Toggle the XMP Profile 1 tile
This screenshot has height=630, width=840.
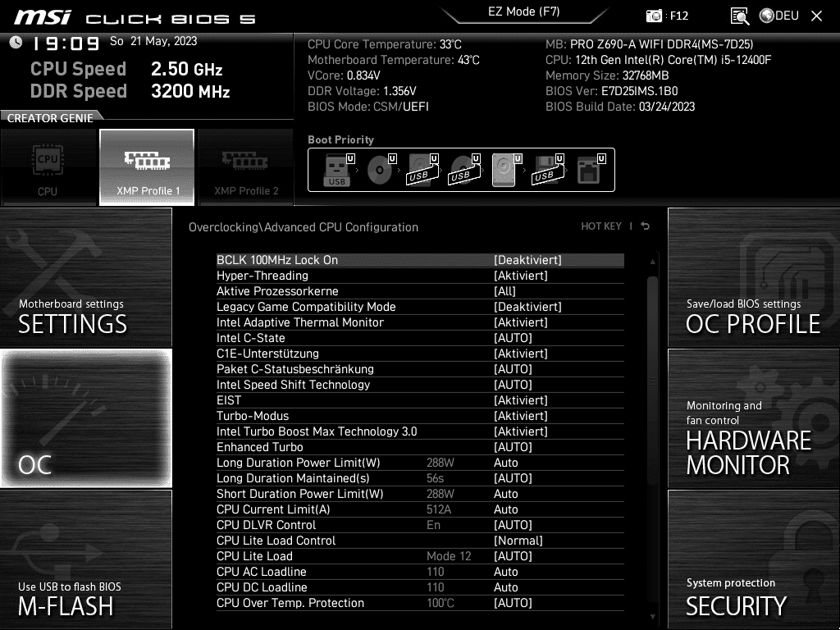point(147,167)
